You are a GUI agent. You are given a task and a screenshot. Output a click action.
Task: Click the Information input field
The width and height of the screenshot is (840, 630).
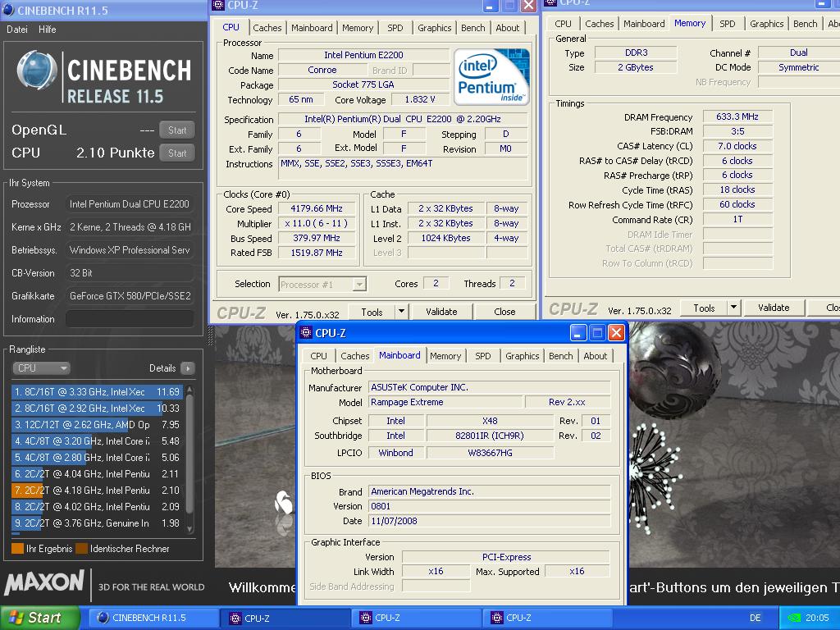[x=130, y=319]
